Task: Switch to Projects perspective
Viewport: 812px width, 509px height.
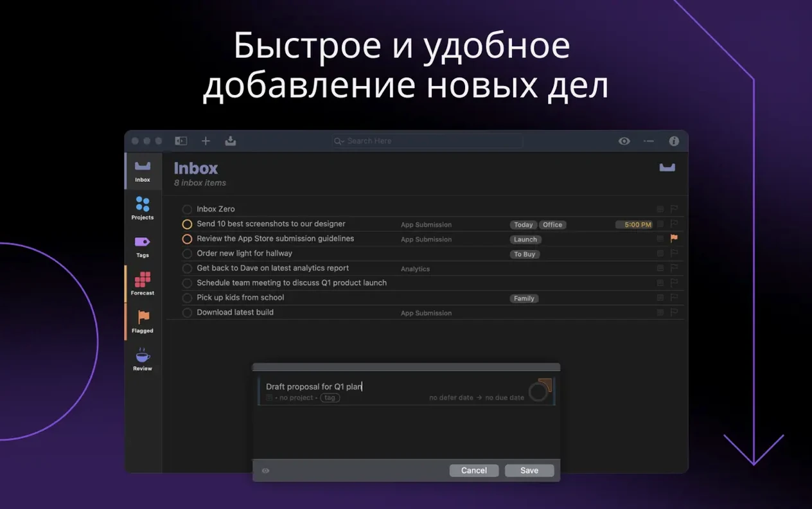Action: click(143, 209)
